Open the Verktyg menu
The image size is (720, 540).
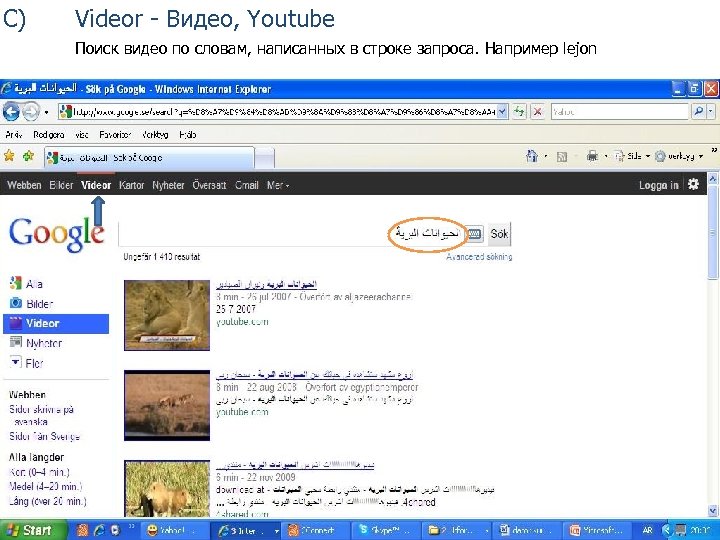pos(155,135)
